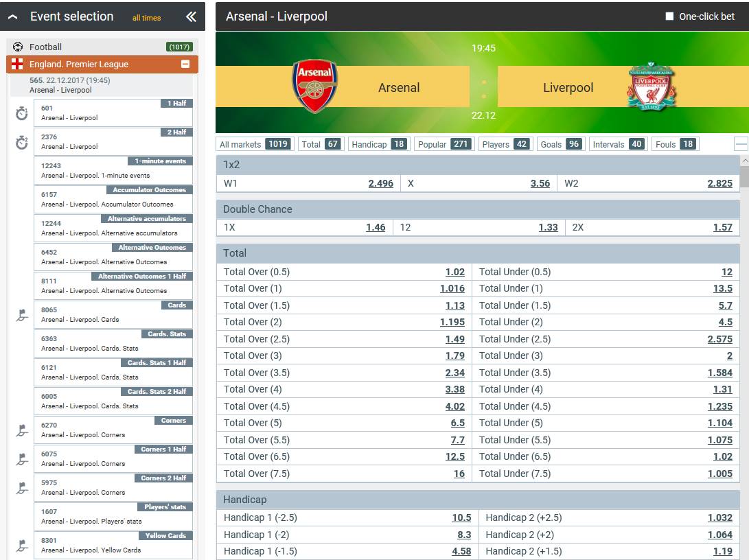Image resolution: width=749 pixels, height=560 pixels.
Task: Pick Handicap 1 (-1.5) odds 4.58
Action: click(461, 551)
